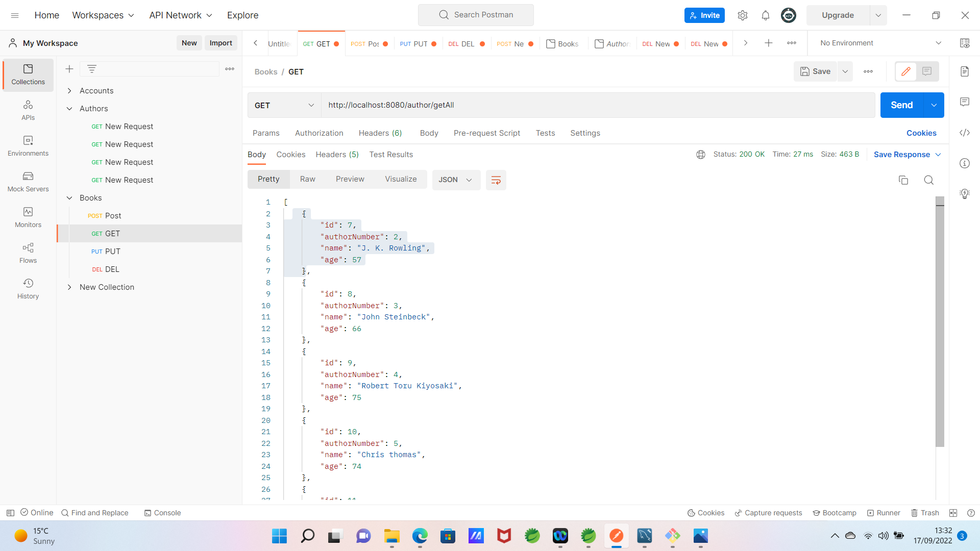
Task: Search within the response body
Action: [x=929, y=180]
